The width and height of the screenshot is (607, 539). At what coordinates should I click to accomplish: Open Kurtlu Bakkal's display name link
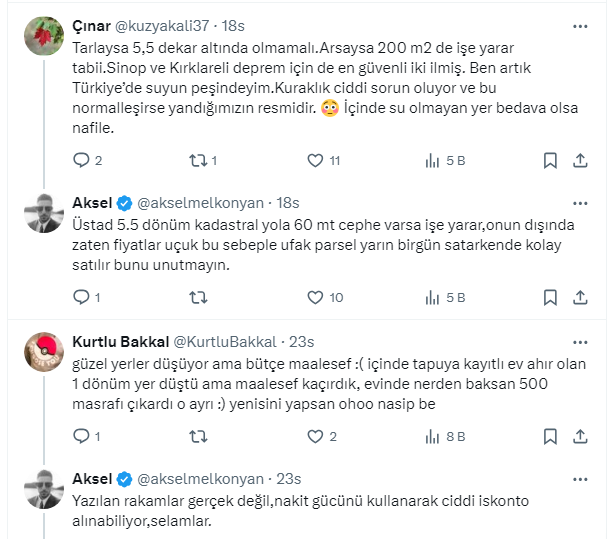pyautogui.click(x=121, y=341)
